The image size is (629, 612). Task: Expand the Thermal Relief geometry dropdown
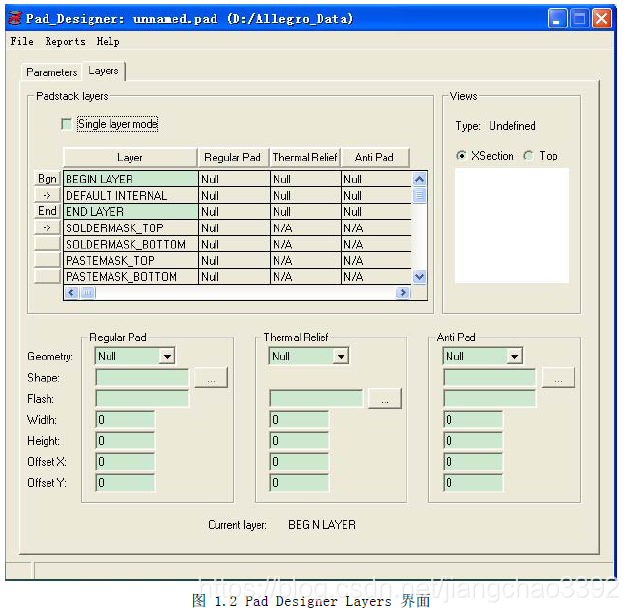pyautogui.click(x=340, y=356)
